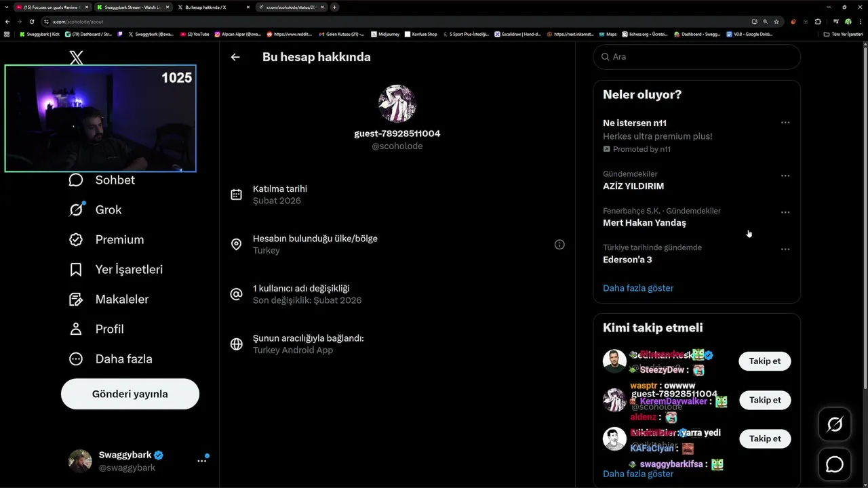Open the Midjourney bookmark
Image resolution: width=868 pixels, height=488 pixels.
click(385, 34)
